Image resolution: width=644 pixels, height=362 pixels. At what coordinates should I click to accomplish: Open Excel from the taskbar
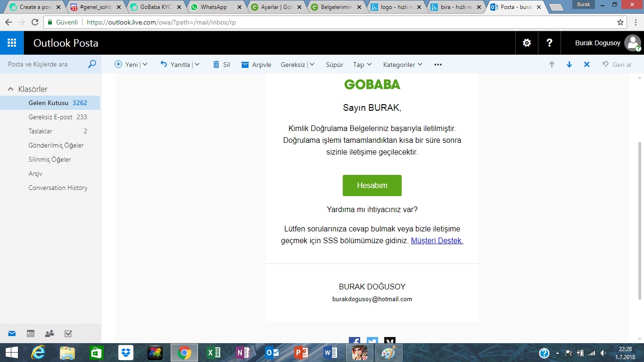214,353
